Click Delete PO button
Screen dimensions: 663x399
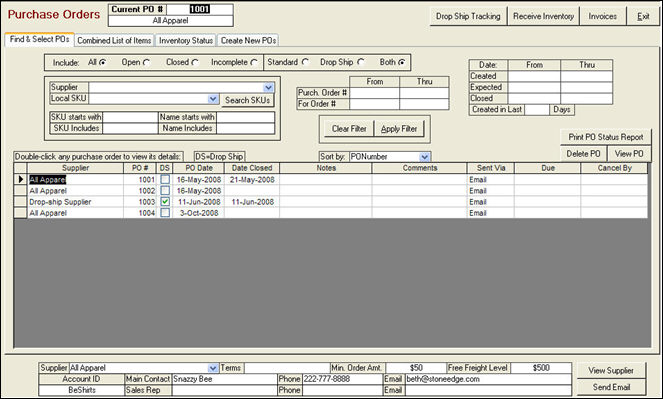pyautogui.click(x=583, y=154)
